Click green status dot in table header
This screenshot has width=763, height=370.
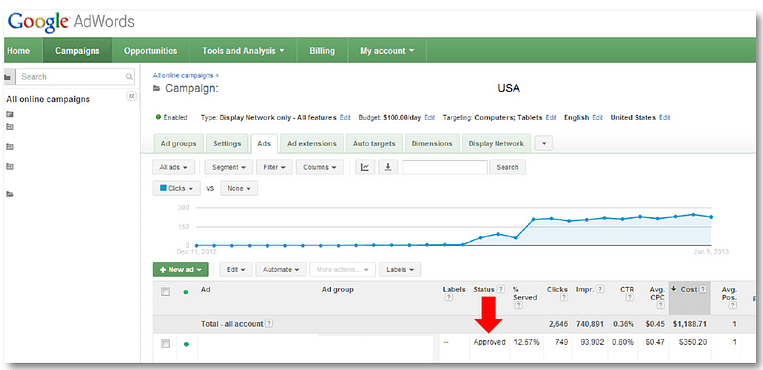click(x=186, y=293)
